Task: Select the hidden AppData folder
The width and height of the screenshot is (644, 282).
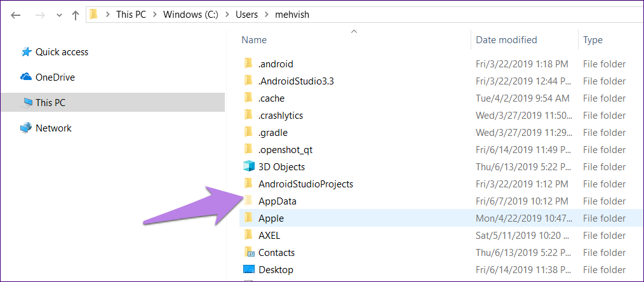Action: pos(278,201)
